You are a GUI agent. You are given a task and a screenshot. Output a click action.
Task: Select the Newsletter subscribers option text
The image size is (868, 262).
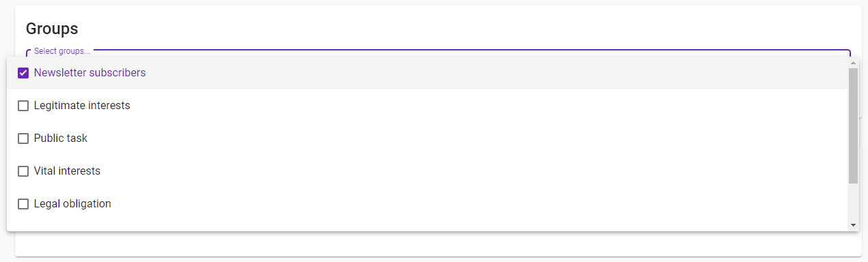click(89, 72)
